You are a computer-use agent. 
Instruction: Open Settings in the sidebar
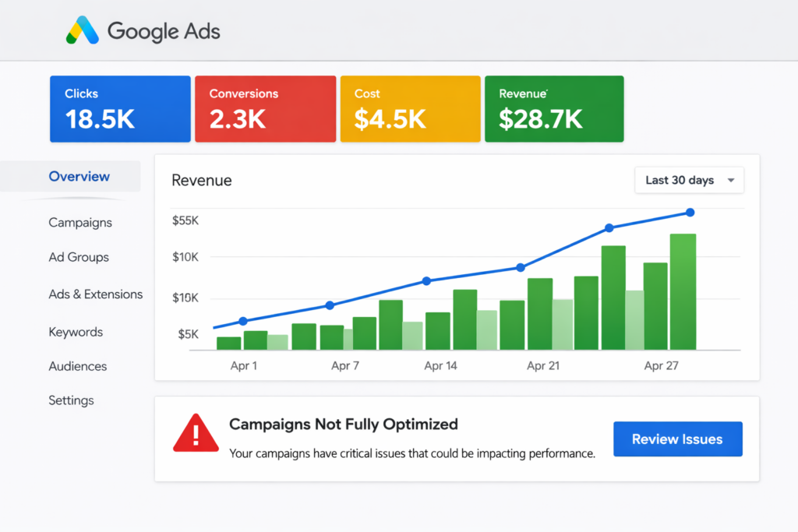(x=71, y=400)
